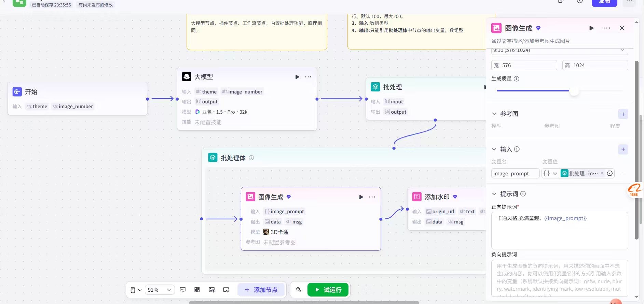The image size is (644, 304).
Task: Add a reference image with 参考图 plus button
Action: [623, 114]
